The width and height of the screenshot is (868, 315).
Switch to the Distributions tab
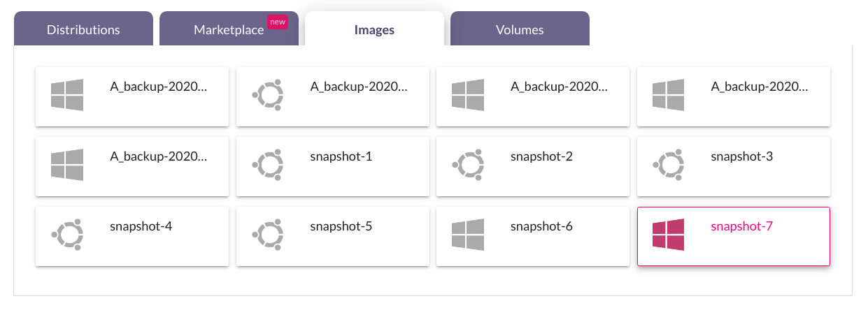pyautogui.click(x=83, y=29)
